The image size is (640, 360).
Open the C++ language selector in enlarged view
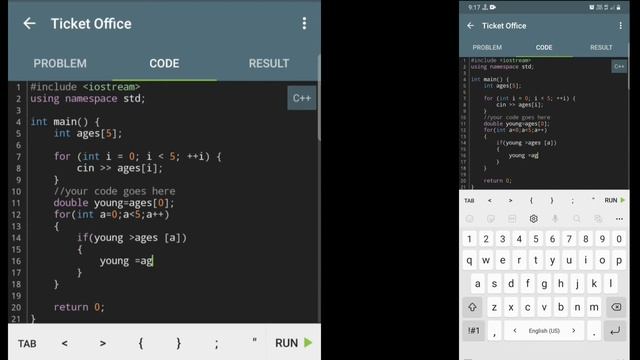[x=302, y=98]
